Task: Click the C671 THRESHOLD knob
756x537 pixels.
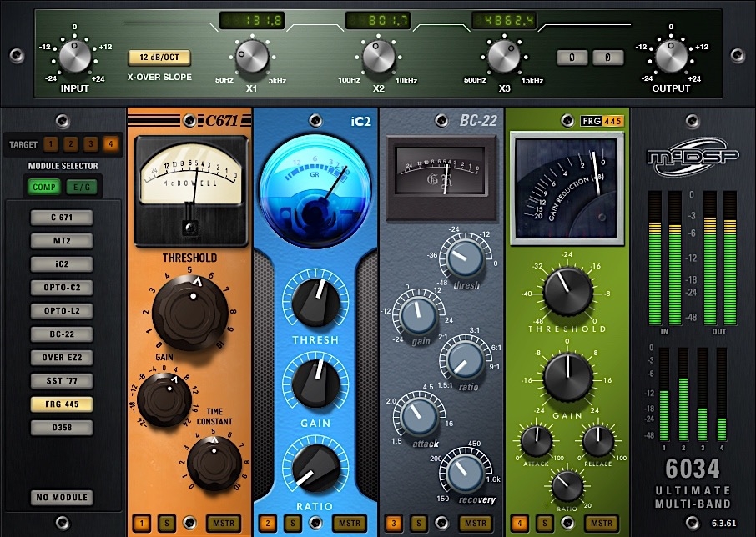Action: (x=190, y=313)
